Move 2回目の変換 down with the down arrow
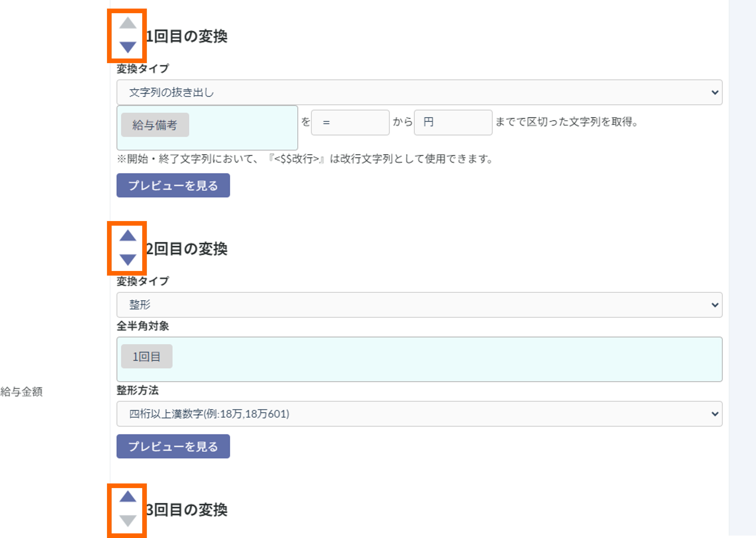The height and width of the screenshot is (538, 756). [x=128, y=260]
